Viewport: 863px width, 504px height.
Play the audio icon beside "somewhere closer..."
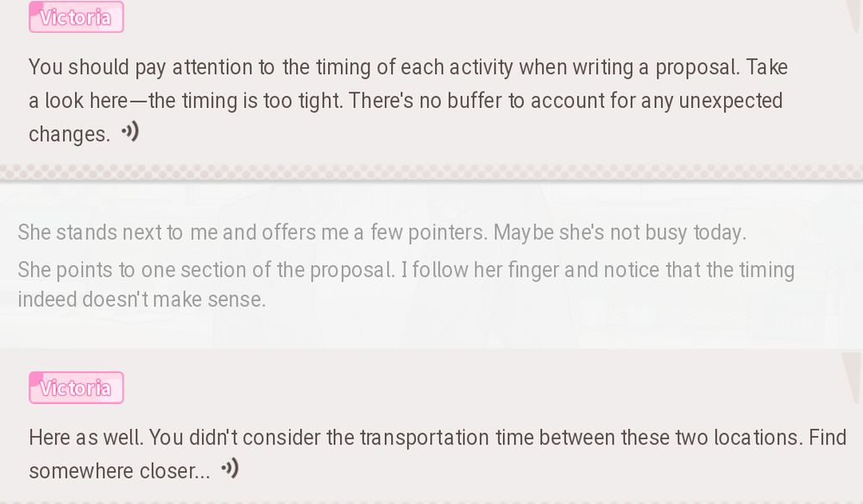pos(229,469)
